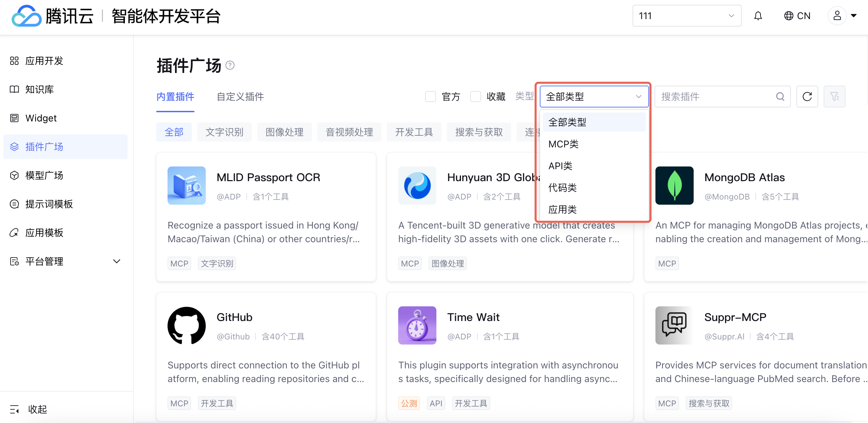Enable the 官方 checkbox

431,97
